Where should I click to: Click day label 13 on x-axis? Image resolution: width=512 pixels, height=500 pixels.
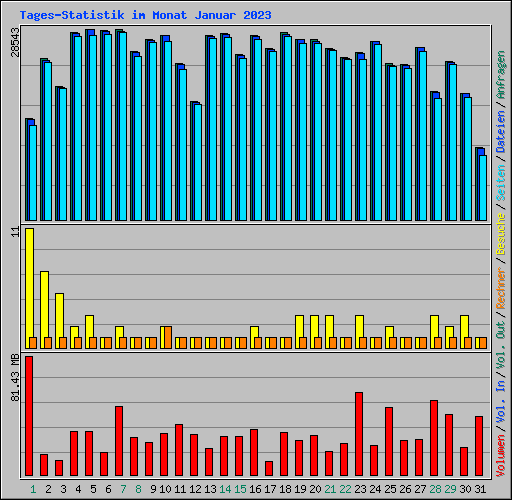pyautogui.click(x=210, y=489)
